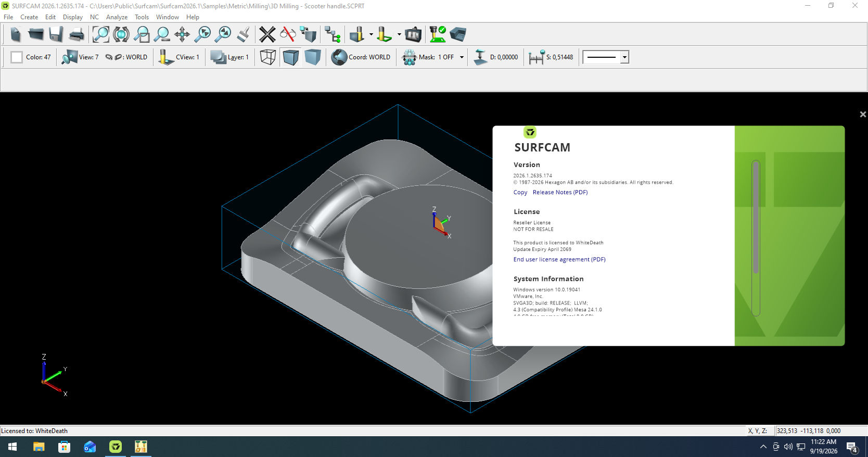Open the File menu
The image size is (868, 457).
[x=8, y=17]
